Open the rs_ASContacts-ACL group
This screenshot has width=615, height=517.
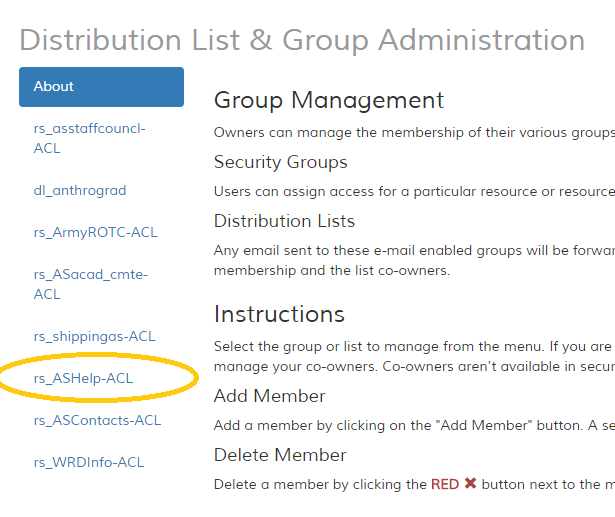[x=97, y=421]
